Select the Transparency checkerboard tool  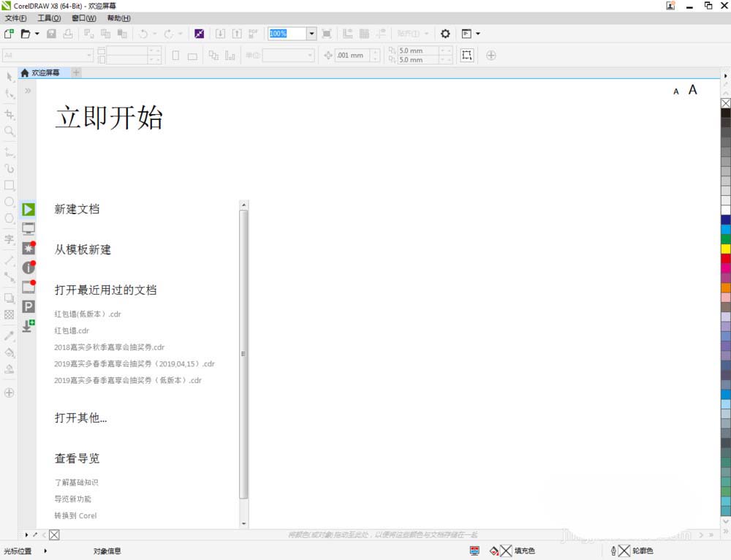[10, 315]
